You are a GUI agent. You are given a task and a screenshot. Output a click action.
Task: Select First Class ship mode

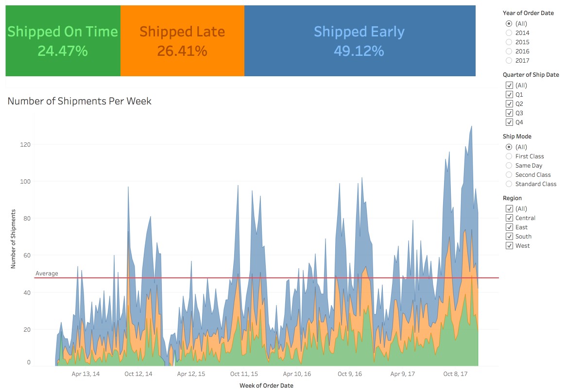tap(509, 156)
